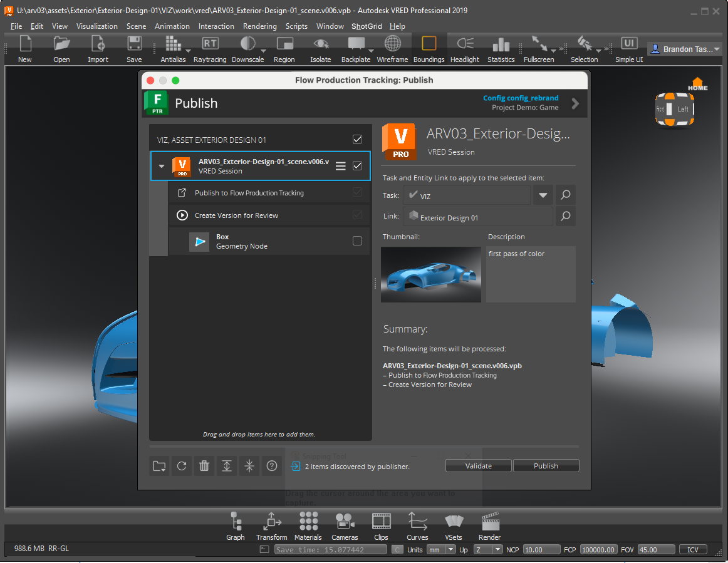The width and height of the screenshot is (728, 563).
Task: Open the Graph module
Action: [236, 526]
